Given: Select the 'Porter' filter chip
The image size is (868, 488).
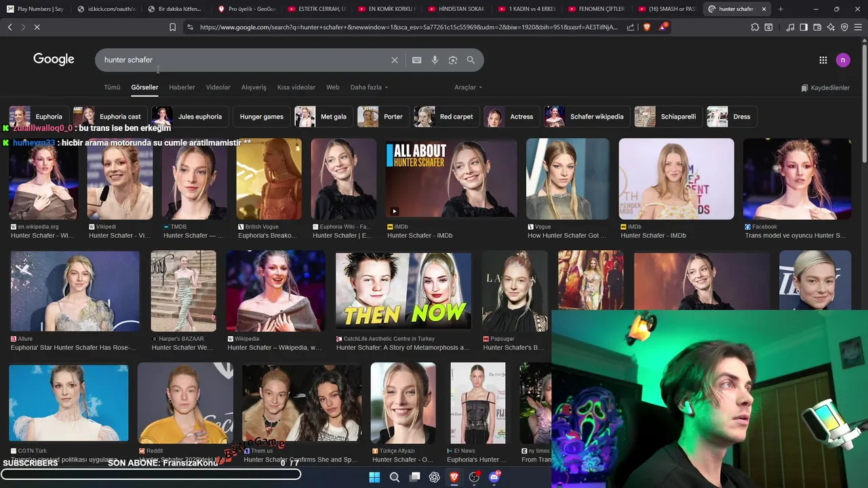Looking at the screenshot, I should tap(383, 117).
